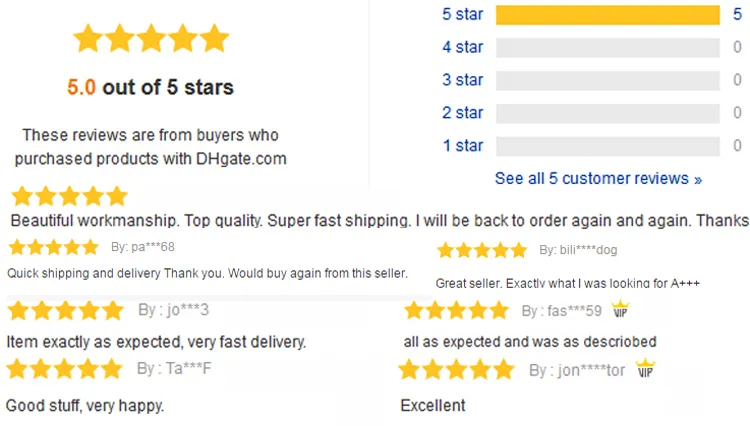
Task: Click the large five-star rating above 5.0
Action: [151, 38]
